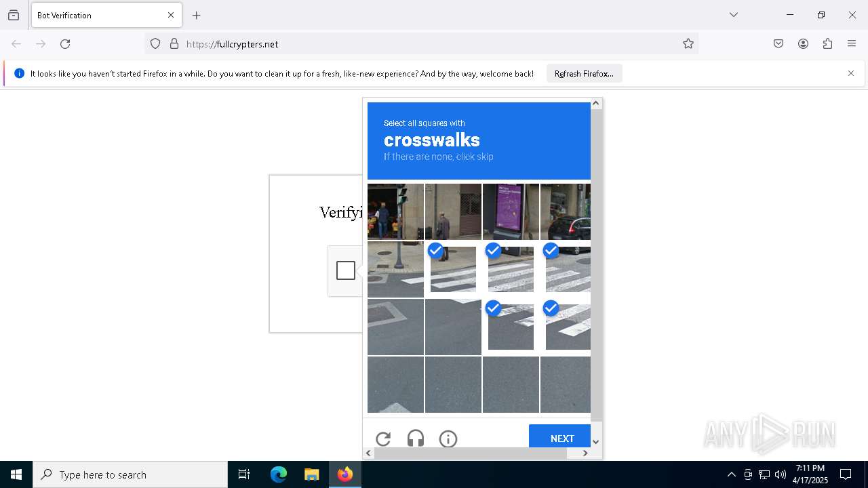
Task: Open Firefox account icon
Action: click(x=803, y=44)
